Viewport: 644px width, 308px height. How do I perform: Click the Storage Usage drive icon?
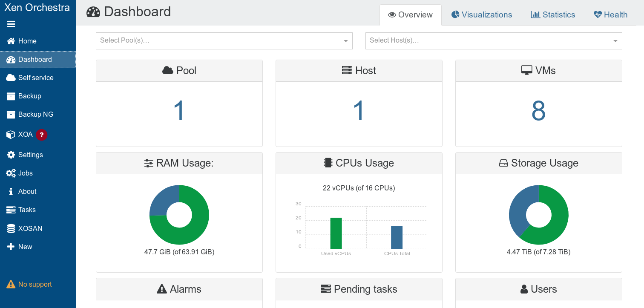[x=503, y=163]
